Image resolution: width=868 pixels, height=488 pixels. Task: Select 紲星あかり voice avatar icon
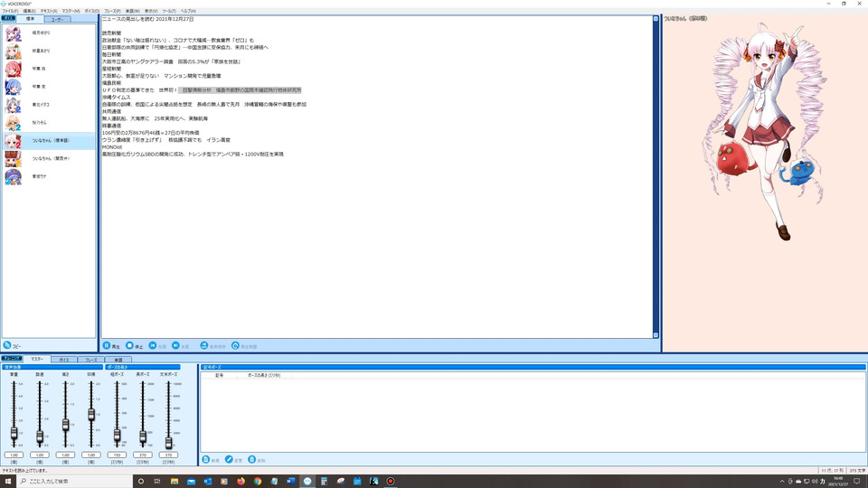[x=14, y=51]
